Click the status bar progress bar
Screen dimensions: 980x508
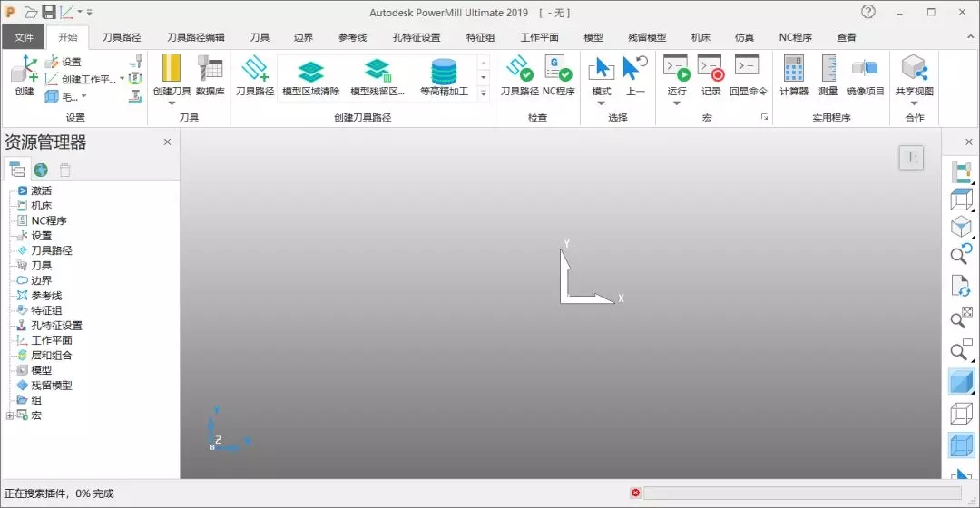(x=802, y=493)
